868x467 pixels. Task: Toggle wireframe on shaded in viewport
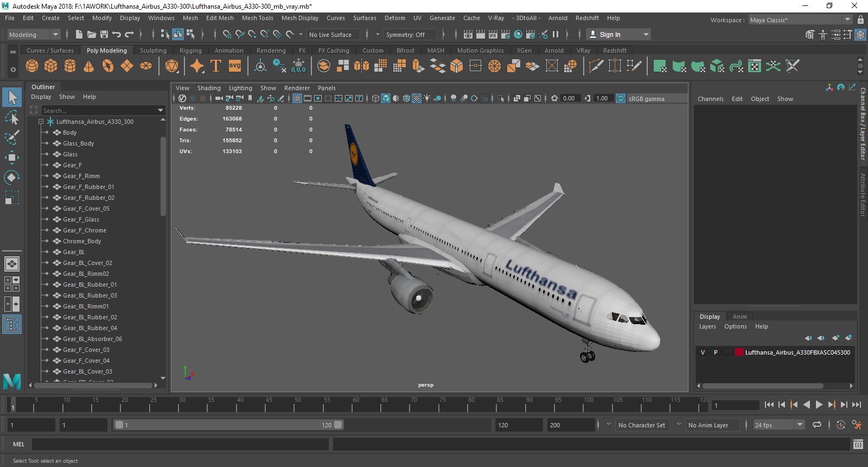tap(406, 98)
